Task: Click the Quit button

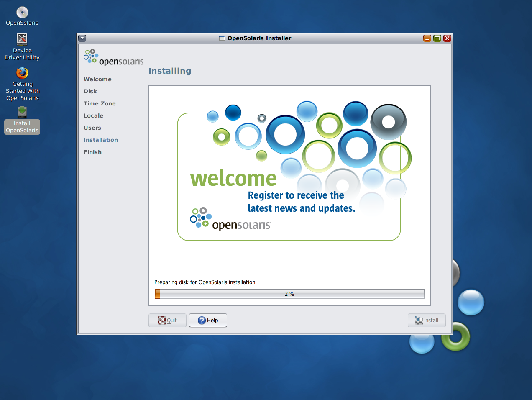Action: click(167, 320)
